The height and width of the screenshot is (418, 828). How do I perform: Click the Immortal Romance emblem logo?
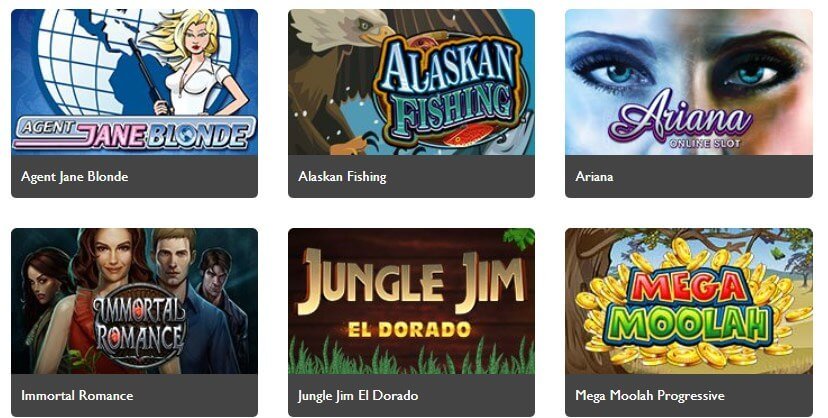[x=139, y=324]
